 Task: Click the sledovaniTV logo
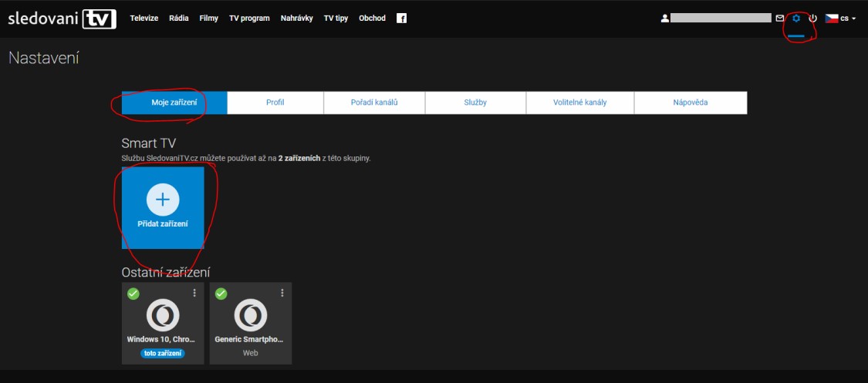pyautogui.click(x=62, y=18)
